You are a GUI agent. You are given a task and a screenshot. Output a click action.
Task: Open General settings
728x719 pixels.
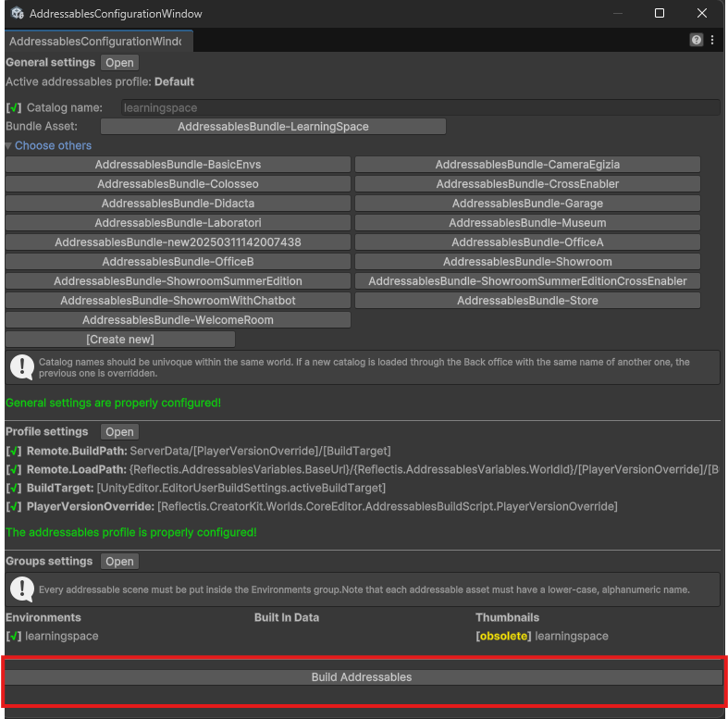tap(119, 63)
